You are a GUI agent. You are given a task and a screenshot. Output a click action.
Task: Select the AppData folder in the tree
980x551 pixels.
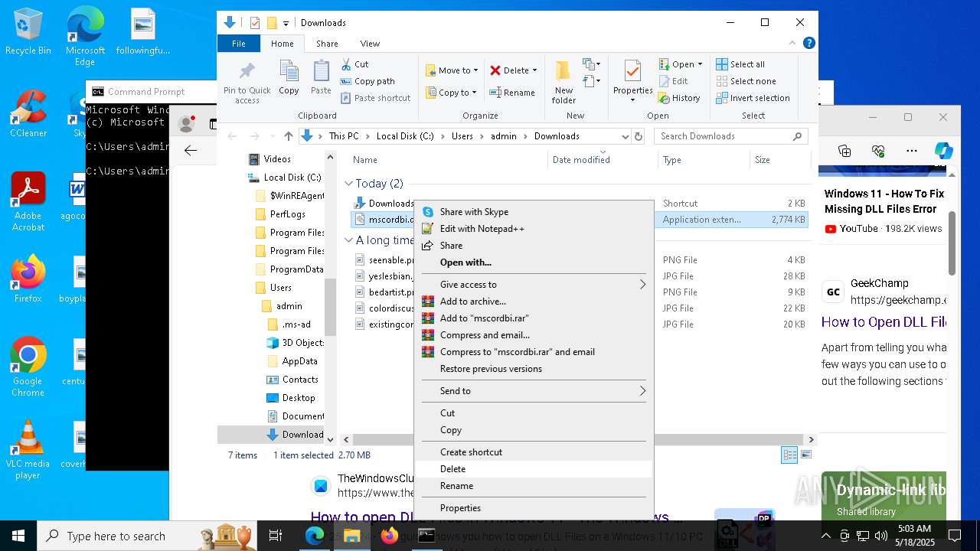pos(299,361)
